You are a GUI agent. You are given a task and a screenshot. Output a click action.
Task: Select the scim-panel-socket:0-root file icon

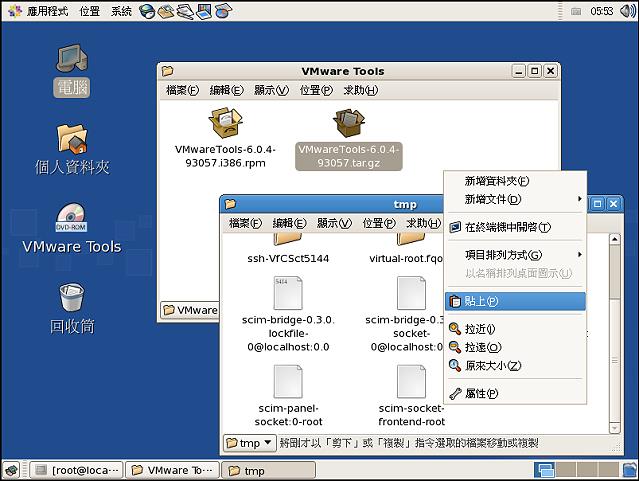(x=288, y=382)
